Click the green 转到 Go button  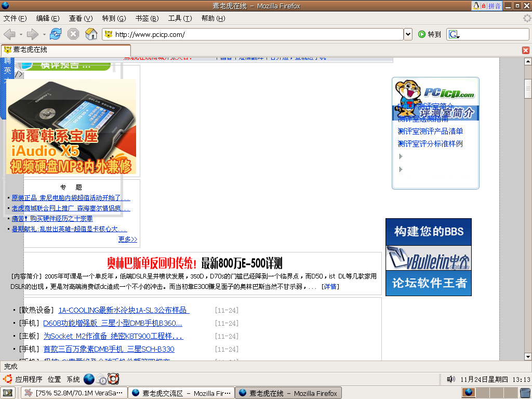[x=430, y=34]
